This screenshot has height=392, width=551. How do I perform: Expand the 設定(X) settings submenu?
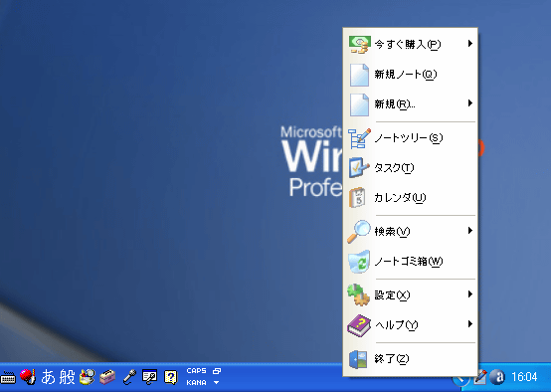410,294
